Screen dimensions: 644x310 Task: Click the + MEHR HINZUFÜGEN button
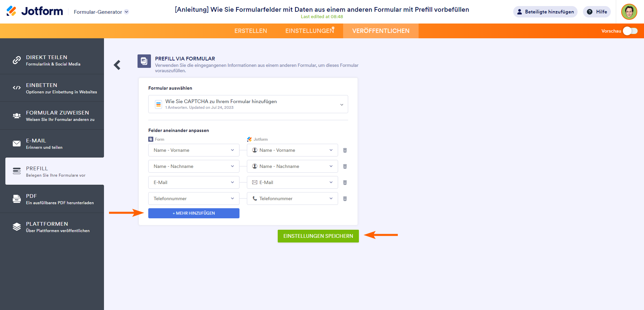pyautogui.click(x=194, y=213)
